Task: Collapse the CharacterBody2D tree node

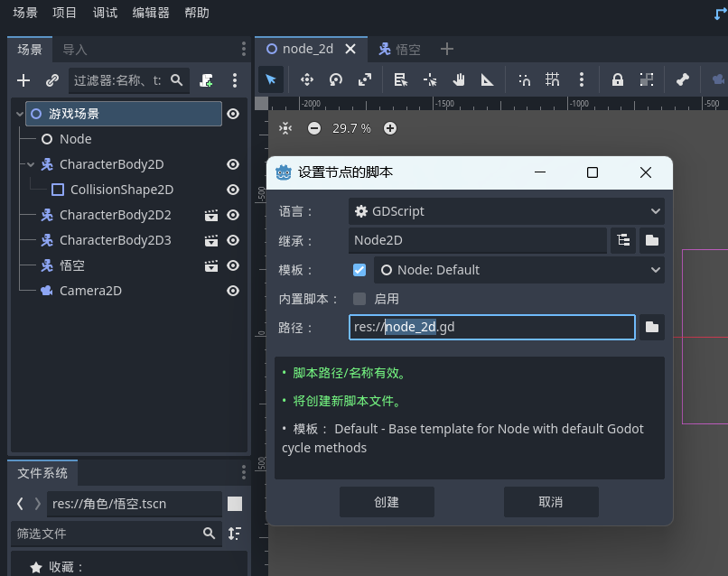Action: click(31, 164)
